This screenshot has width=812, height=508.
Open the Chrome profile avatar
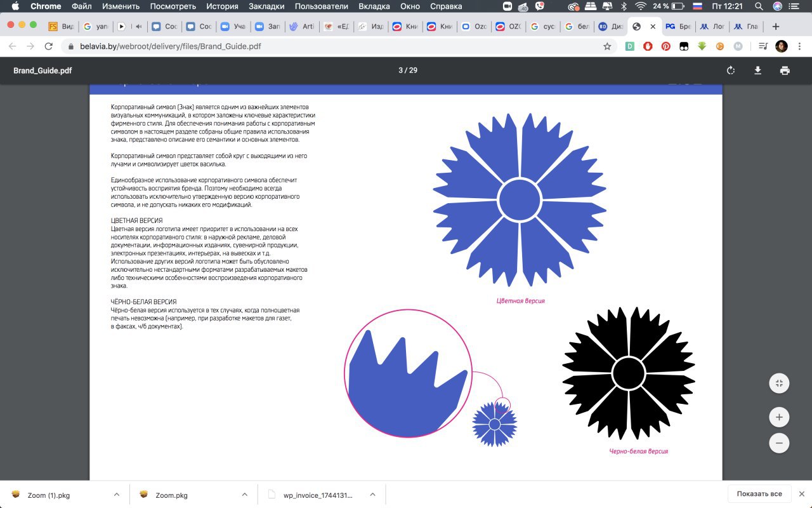(782, 46)
